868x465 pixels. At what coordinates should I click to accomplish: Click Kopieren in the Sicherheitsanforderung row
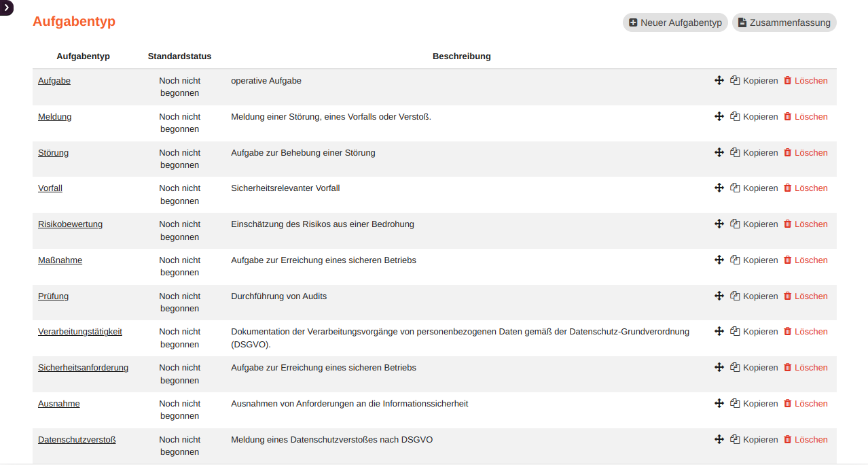pyautogui.click(x=761, y=367)
